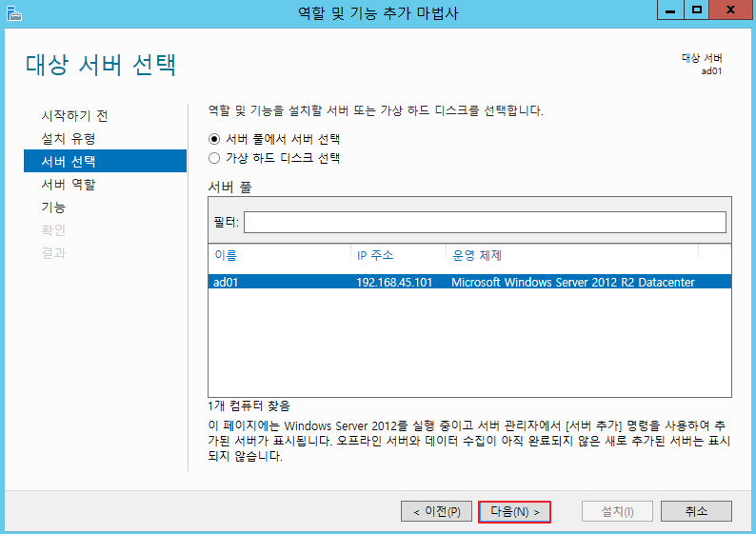
Task: Open the '서버 역할' step
Action: tap(69, 184)
